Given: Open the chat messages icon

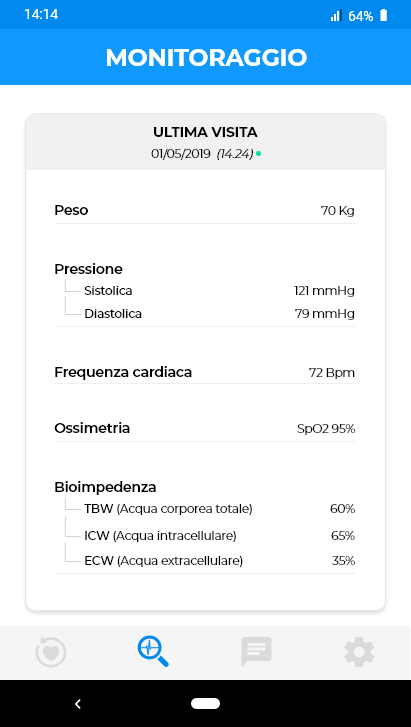Looking at the screenshot, I should 256,651.
